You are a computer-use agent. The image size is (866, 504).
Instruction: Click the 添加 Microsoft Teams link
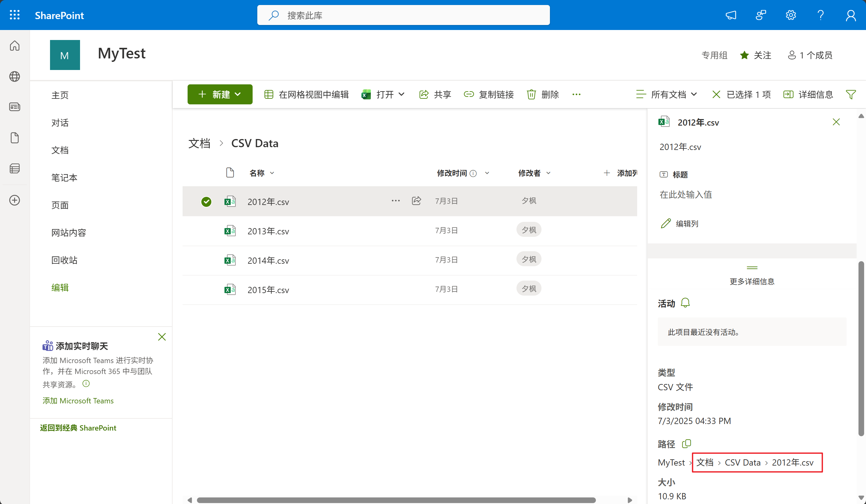click(x=78, y=401)
